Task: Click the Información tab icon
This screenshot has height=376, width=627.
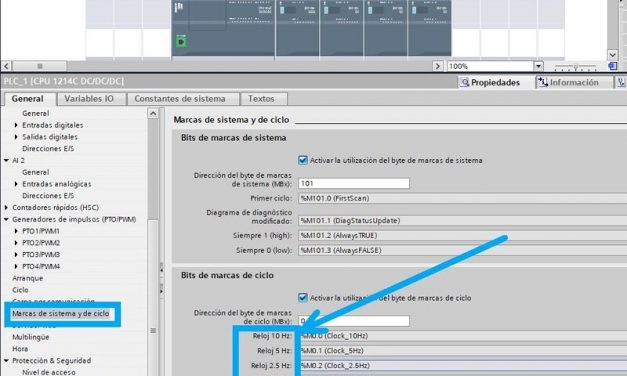Action: pyautogui.click(x=542, y=82)
